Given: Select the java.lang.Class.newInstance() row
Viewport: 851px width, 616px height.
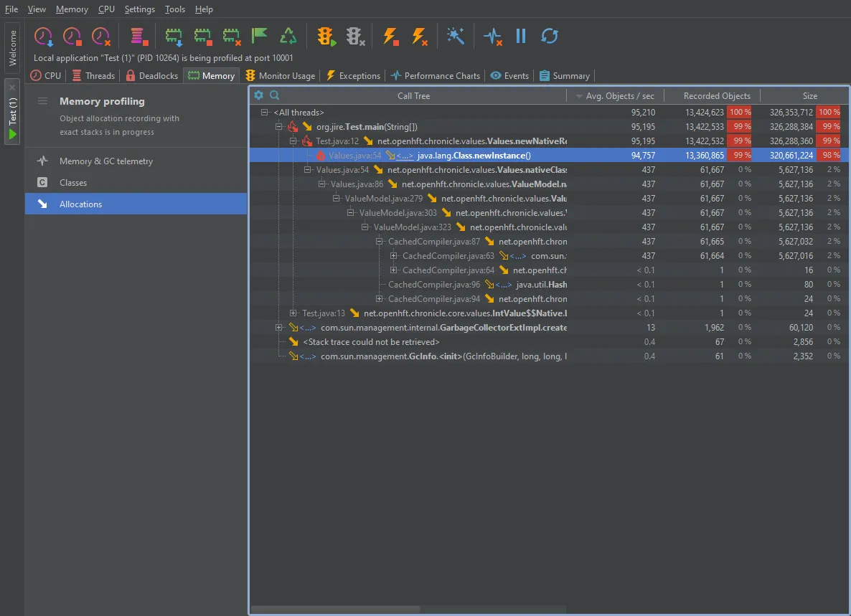Looking at the screenshot, I should tap(549, 156).
